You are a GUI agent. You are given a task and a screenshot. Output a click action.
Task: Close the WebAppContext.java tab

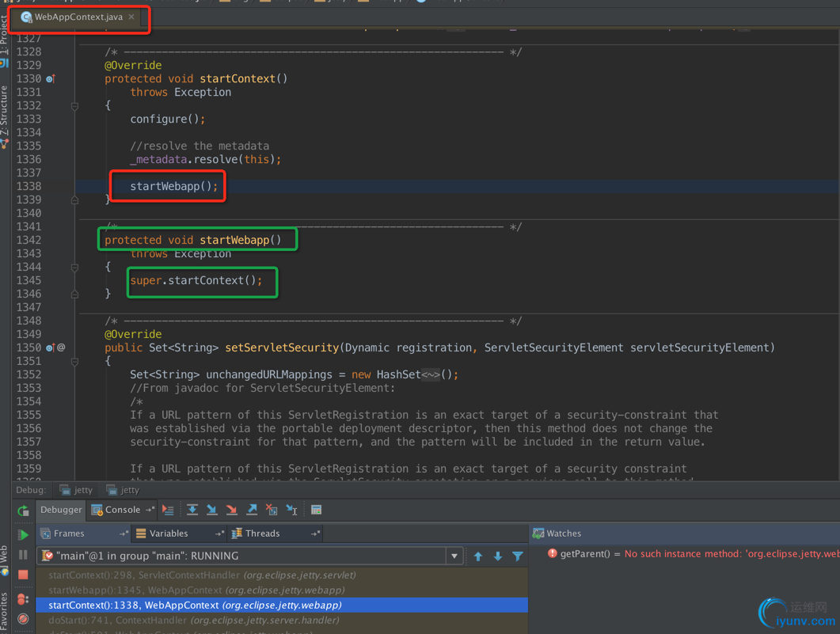[x=131, y=17]
